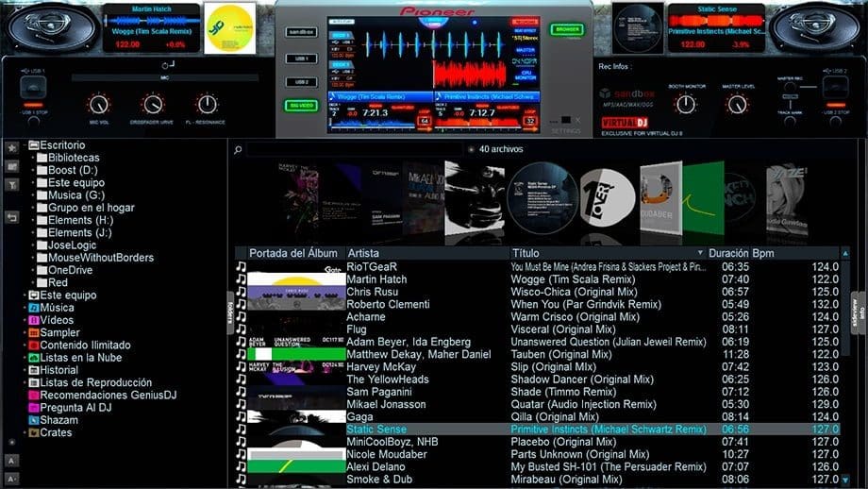This screenshot has width=868, height=489.
Task: Toggle the USB 1 source button
Action: pyautogui.click(x=302, y=59)
